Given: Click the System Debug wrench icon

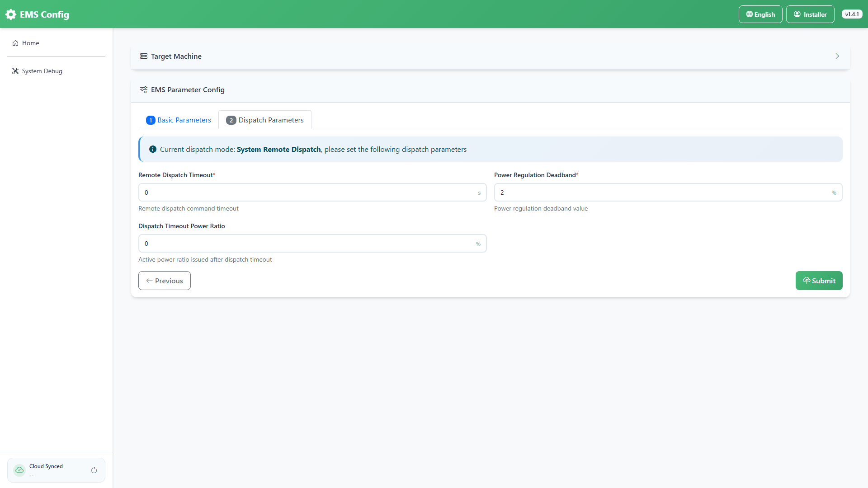Looking at the screenshot, I should pos(15,71).
